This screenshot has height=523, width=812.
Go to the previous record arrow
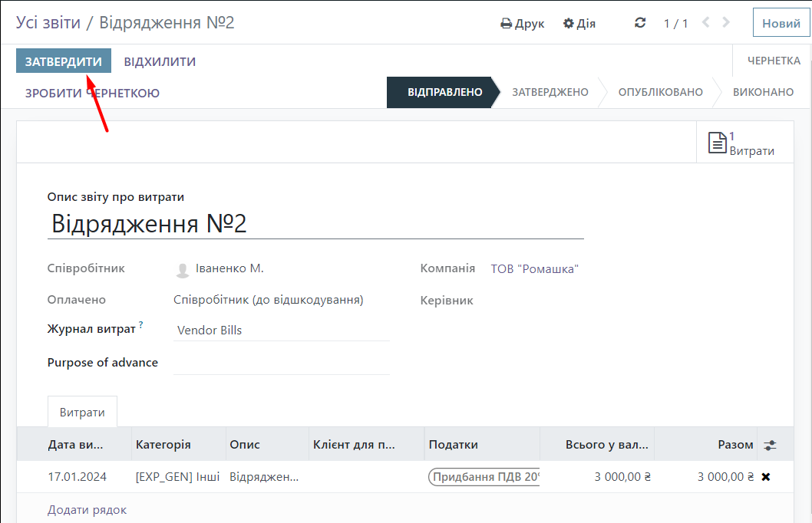[707, 23]
